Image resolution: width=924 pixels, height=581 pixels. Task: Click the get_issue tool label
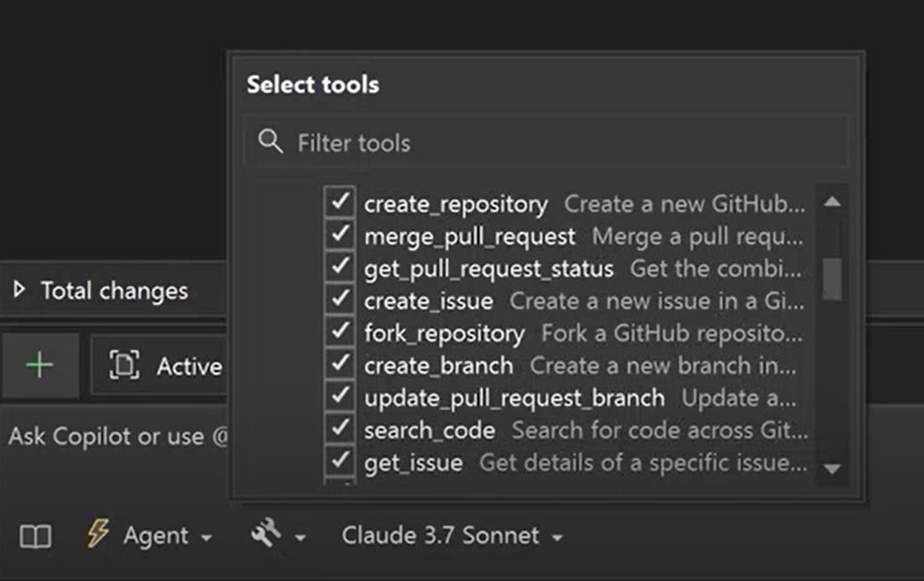pos(413,462)
